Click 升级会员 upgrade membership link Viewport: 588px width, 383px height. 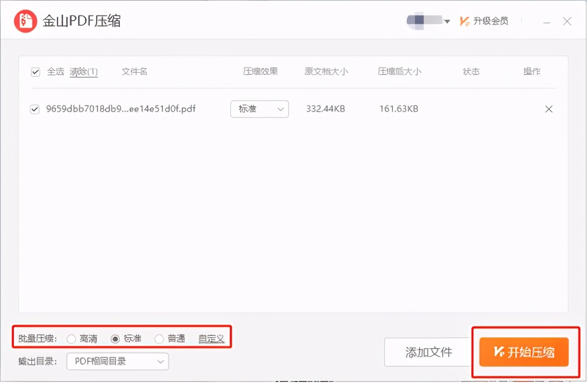484,21
